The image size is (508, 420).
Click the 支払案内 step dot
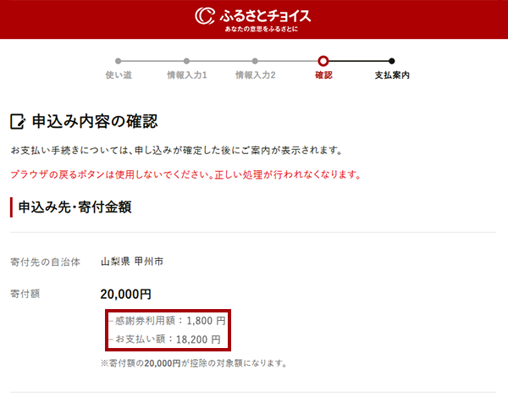tap(391, 61)
